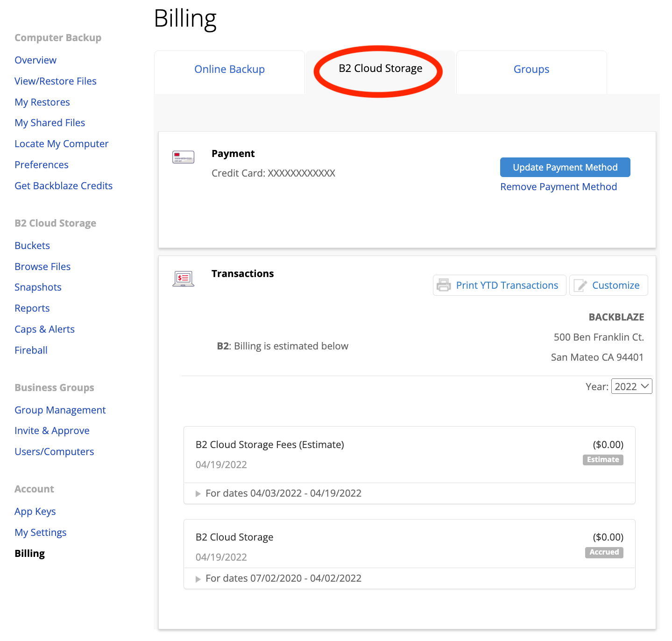Open Group Management
Viewport: 672px width, 641px height.
pos(60,410)
